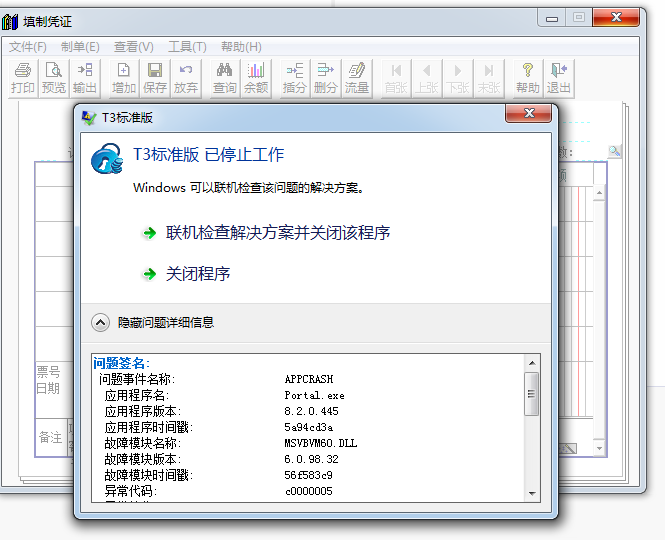Click voucher grid scrollbar down arrow

(599, 448)
